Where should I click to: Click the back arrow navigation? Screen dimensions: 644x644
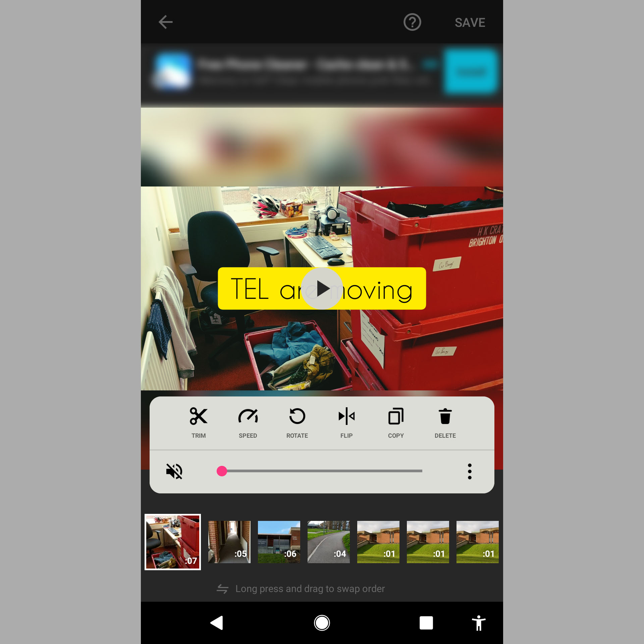click(x=166, y=22)
